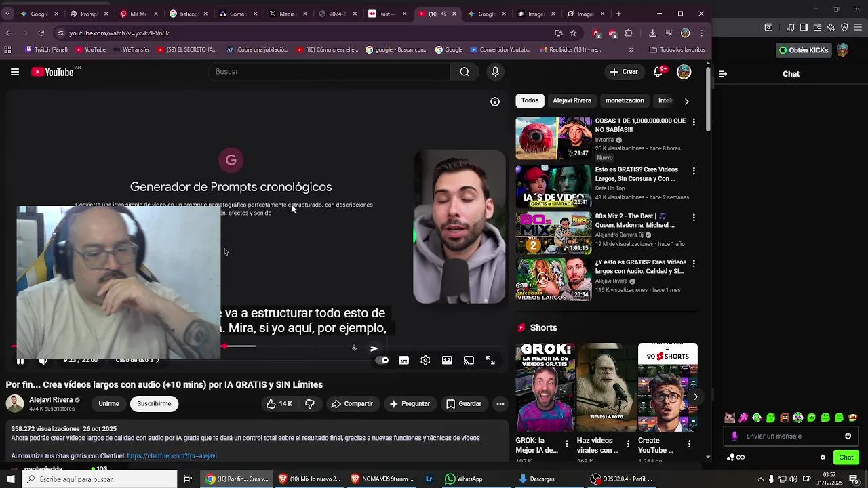Toggle the autoplay switch in the player
The height and width of the screenshot is (488, 868).
[382, 361]
